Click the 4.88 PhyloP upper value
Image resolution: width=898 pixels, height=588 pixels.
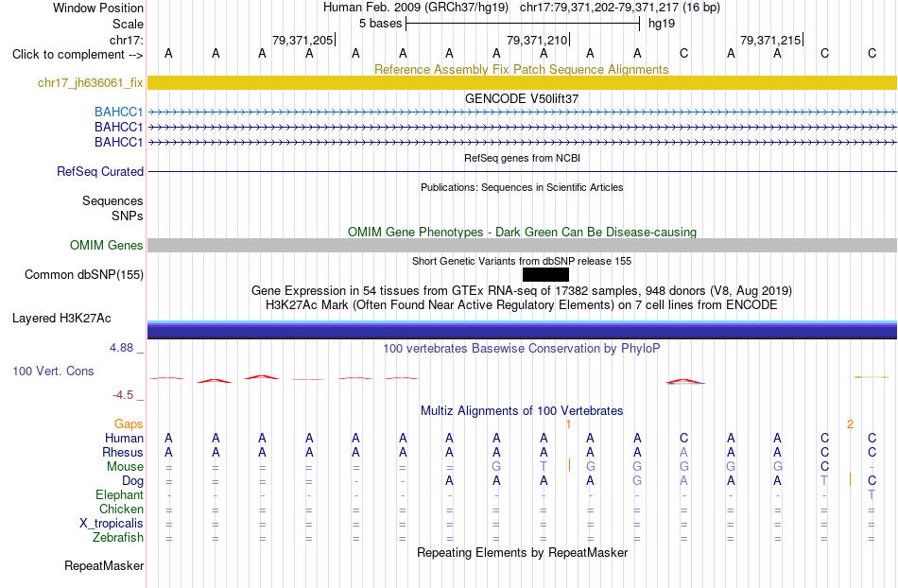(121, 348)
